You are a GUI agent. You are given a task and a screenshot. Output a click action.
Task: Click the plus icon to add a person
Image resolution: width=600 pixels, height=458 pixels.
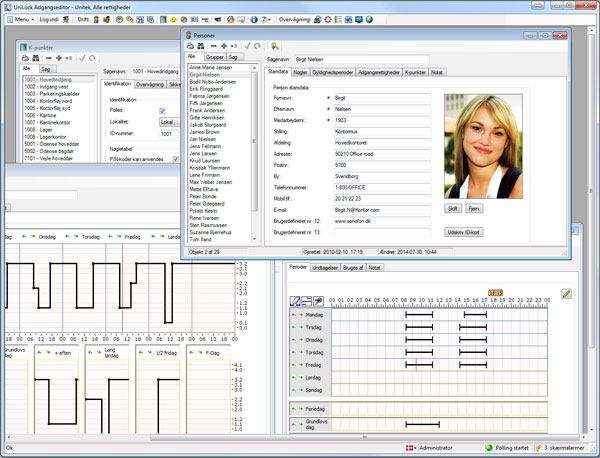(x=222, y=46)
